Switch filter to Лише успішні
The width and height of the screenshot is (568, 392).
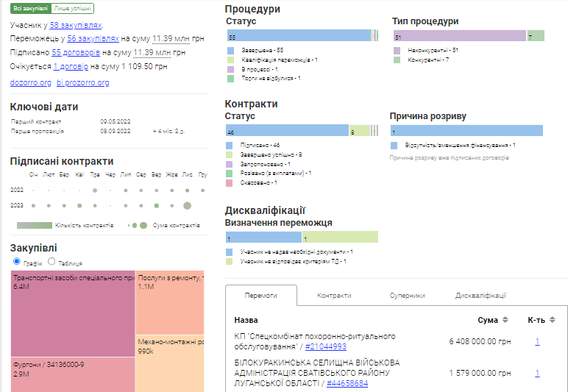pyautogui.click(x=74, y=9)
